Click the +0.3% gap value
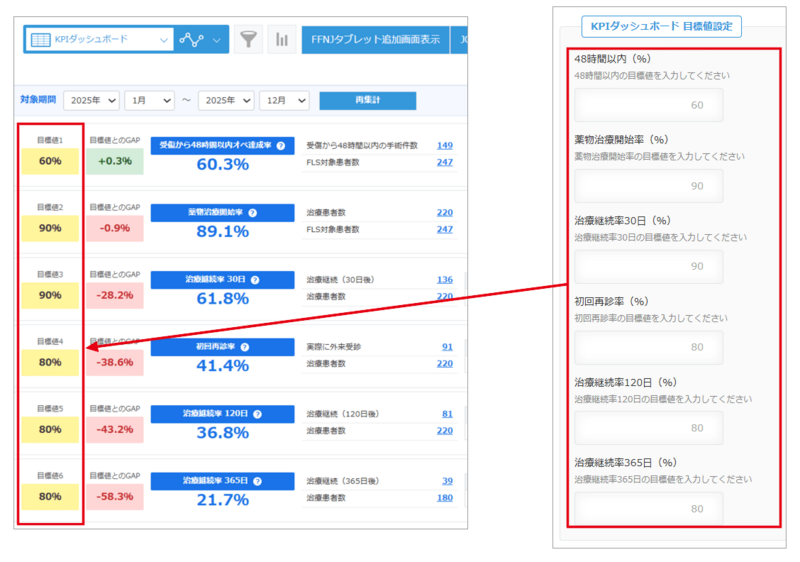 tap(115, 161)
